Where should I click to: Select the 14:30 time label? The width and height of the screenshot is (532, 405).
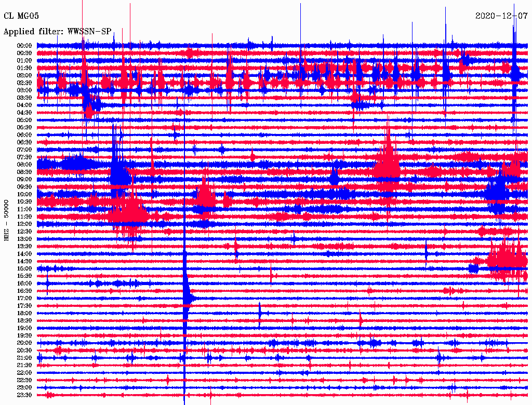click(x=24, y=261)
